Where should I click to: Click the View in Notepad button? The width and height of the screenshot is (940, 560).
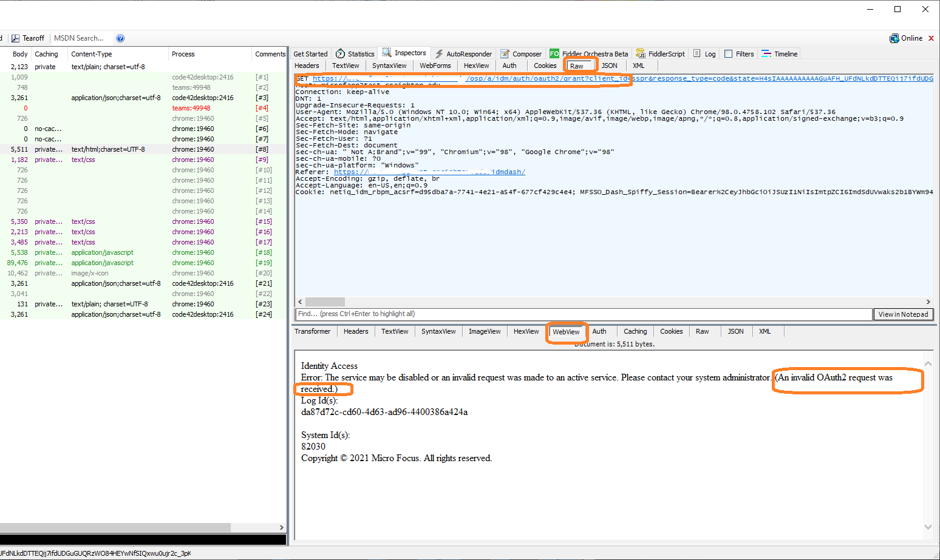click(904, 314)
